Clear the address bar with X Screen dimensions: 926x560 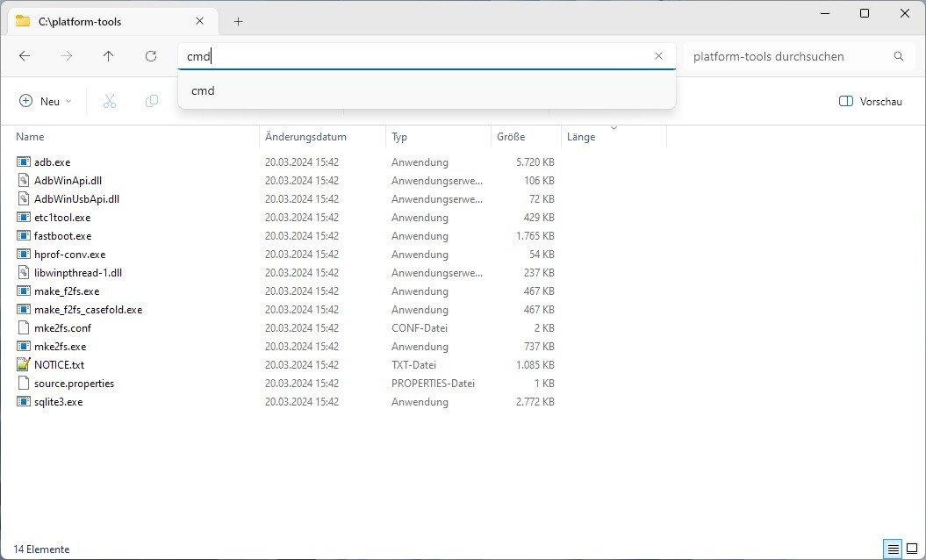pos(658,56)
